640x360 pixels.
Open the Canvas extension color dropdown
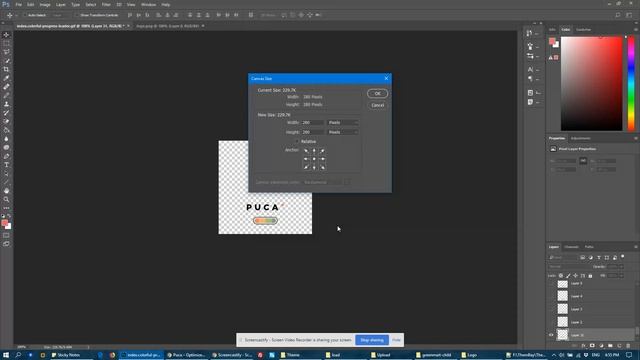pyautogui.click(x=322, y=182)
